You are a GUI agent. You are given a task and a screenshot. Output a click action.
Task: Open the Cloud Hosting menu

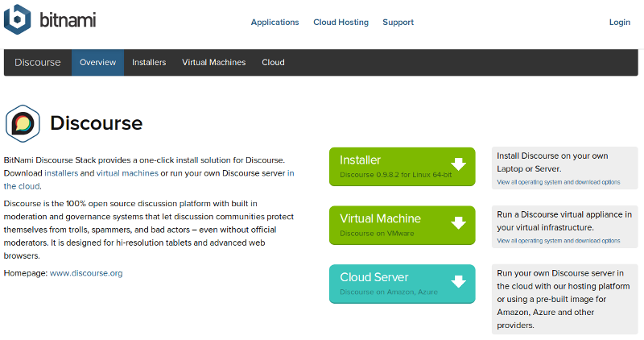(341, 23)
